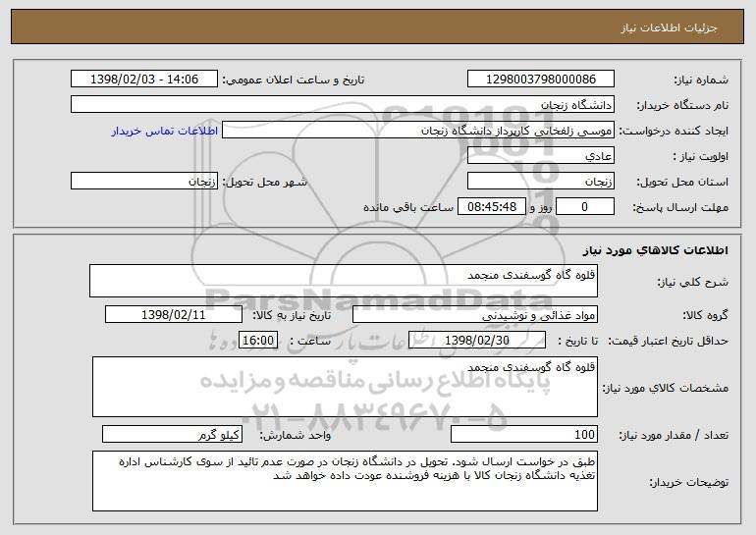Select the announcement date field 1398/02/03 - 14:06
The image size is (756, 535).
(144, 80)
